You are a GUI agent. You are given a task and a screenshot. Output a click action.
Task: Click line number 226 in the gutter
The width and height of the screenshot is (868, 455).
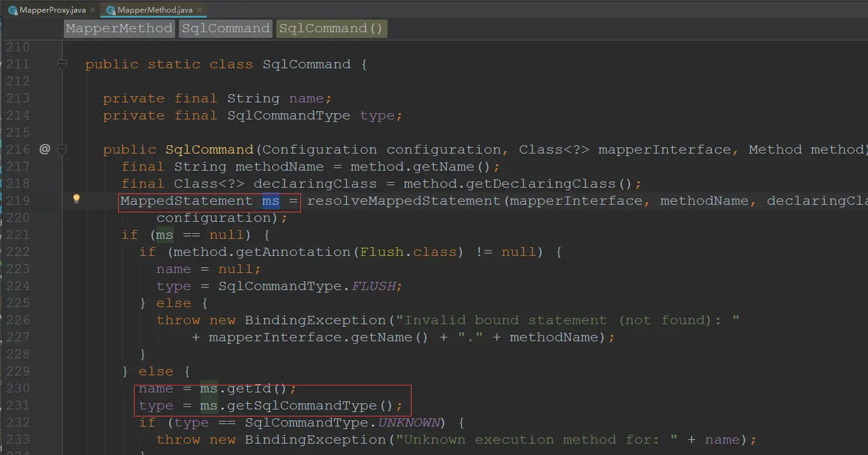point(17,320)
